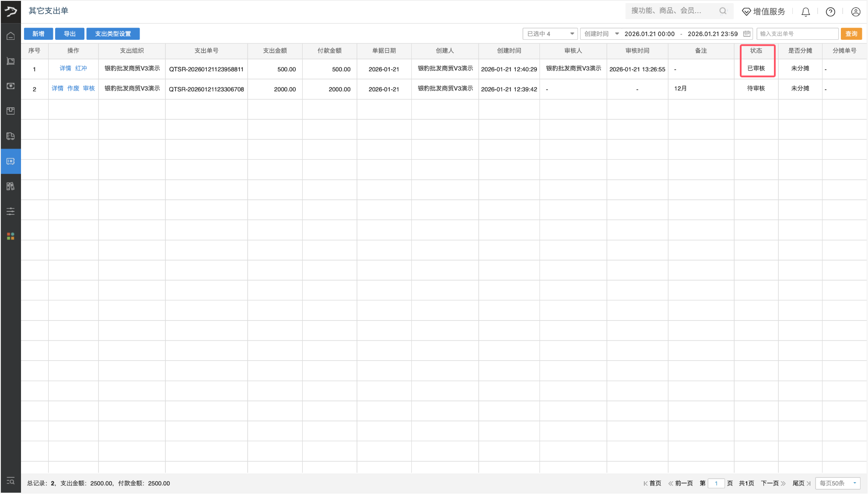
Task: Click 审核 link on row 2
Action: pos(89,88)
